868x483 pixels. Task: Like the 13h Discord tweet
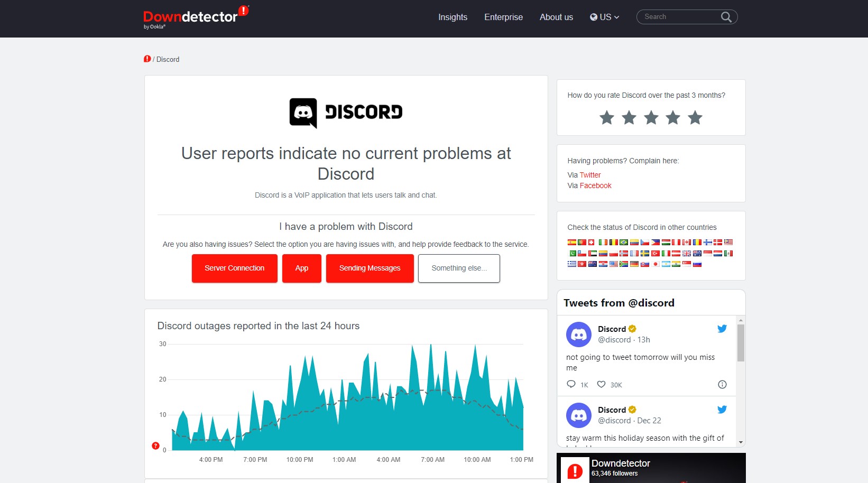coord(601,384)
